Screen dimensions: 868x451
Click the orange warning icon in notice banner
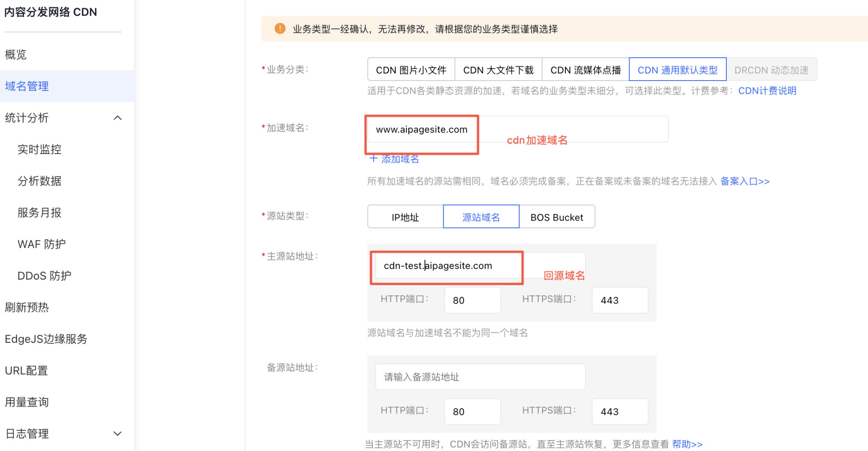click(280, 28)
